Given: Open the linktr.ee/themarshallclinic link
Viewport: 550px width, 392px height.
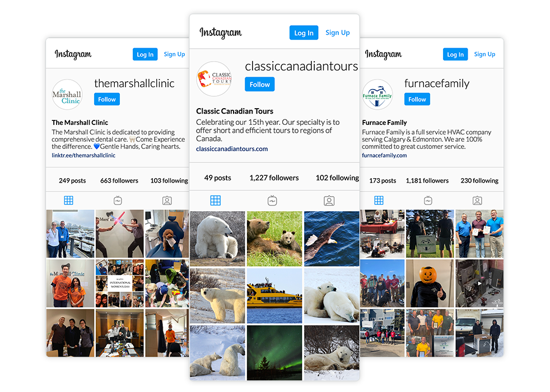Looking at the screenshot, I should point(83,155).
